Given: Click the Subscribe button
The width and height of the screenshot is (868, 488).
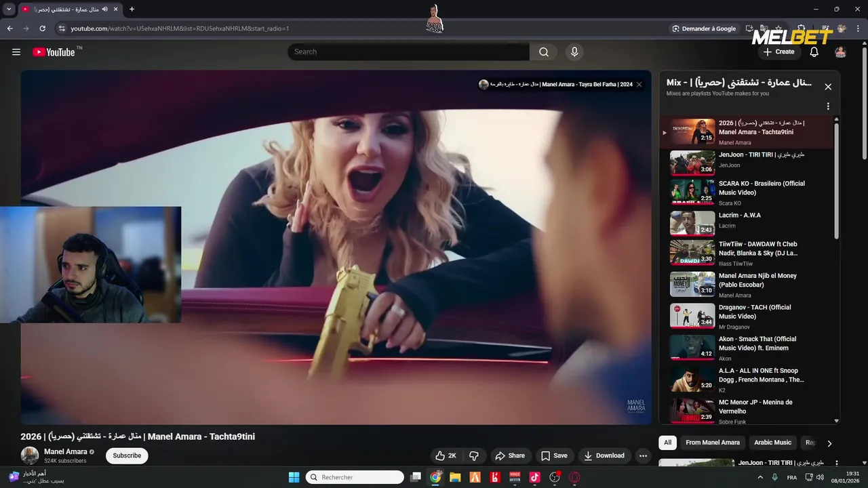Looking at the screenshot, I should pos(127,455).
